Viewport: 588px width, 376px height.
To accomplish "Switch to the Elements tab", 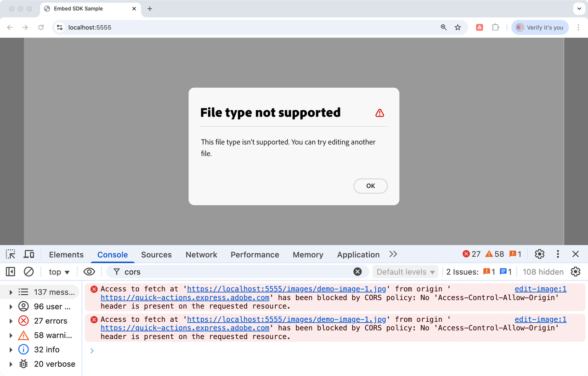I will (66, 255).
